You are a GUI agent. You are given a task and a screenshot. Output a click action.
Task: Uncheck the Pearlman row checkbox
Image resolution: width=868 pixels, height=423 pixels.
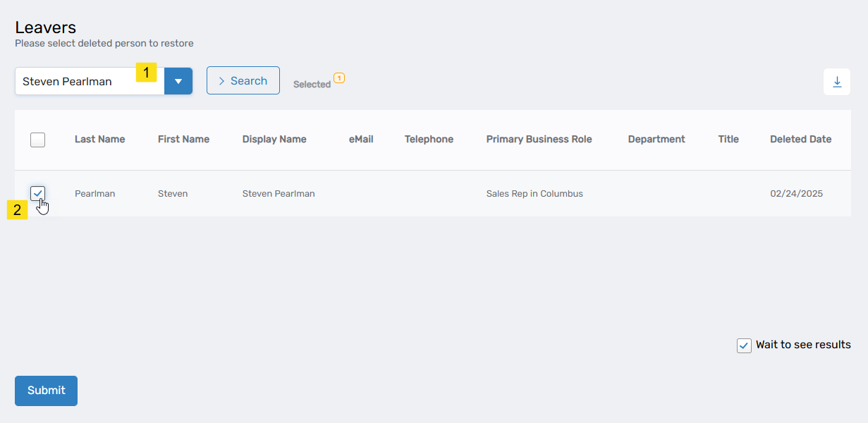pyautogui.click(x=38, y=193)
